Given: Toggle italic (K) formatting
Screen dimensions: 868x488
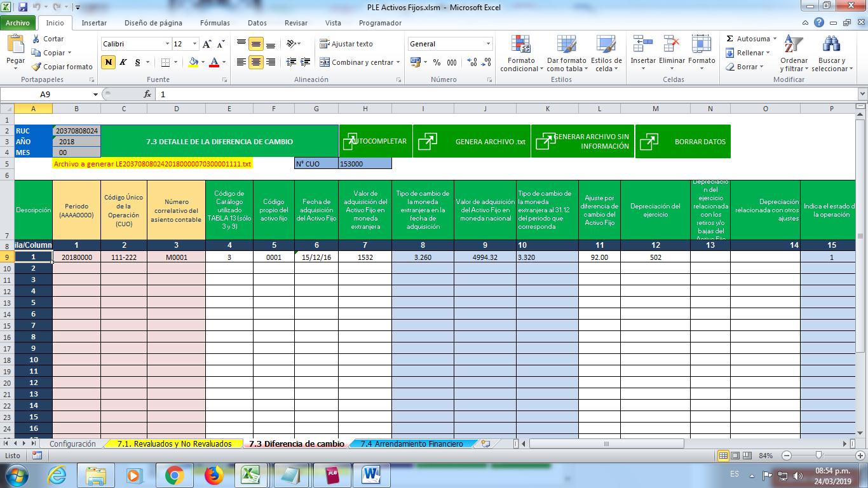Looking at the screenshot, I should click(x=123, y=62).
